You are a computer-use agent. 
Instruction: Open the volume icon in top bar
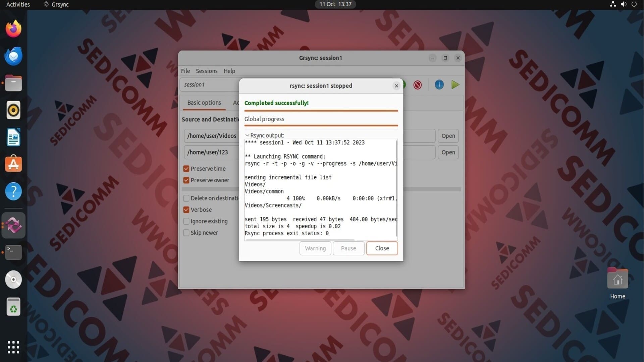tap(624, 4)
